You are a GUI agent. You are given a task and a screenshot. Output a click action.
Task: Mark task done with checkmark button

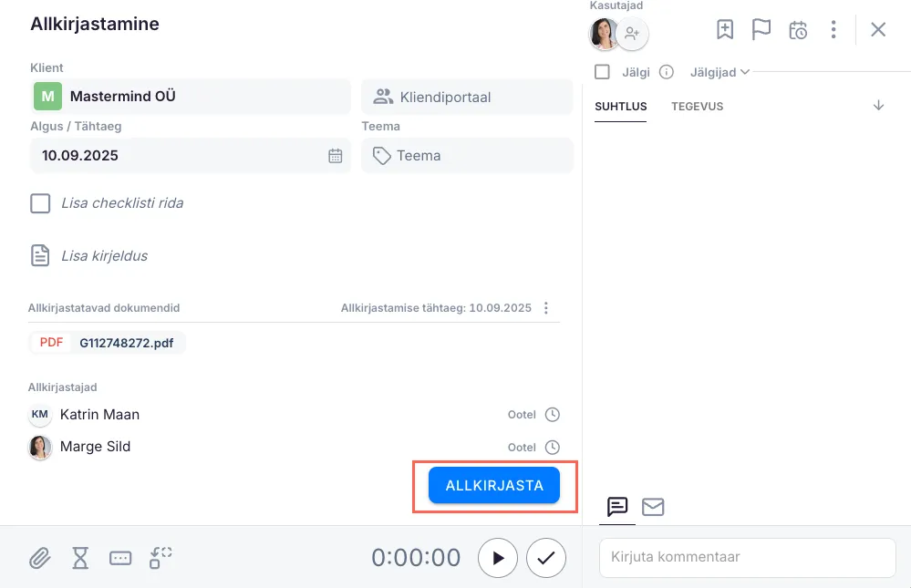(x=545, y=558)
